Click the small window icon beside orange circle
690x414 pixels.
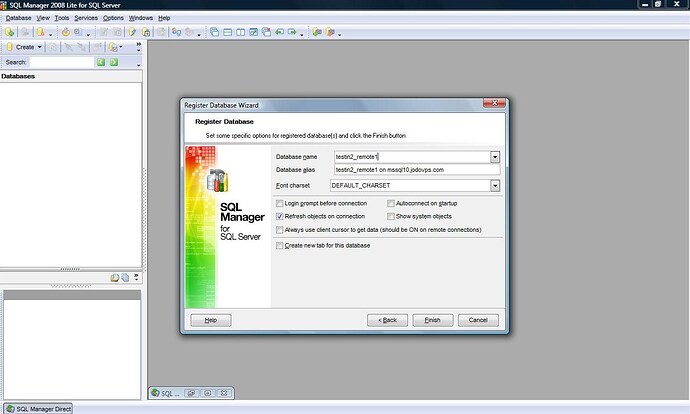[x=78, y=32]
